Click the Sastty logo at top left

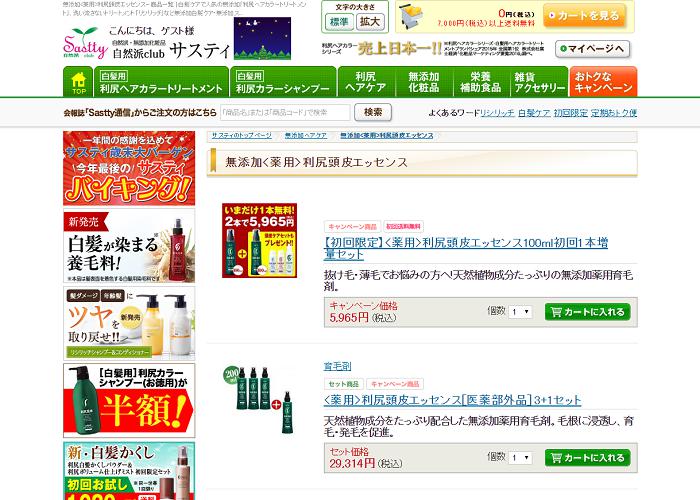tap(85, 43)
